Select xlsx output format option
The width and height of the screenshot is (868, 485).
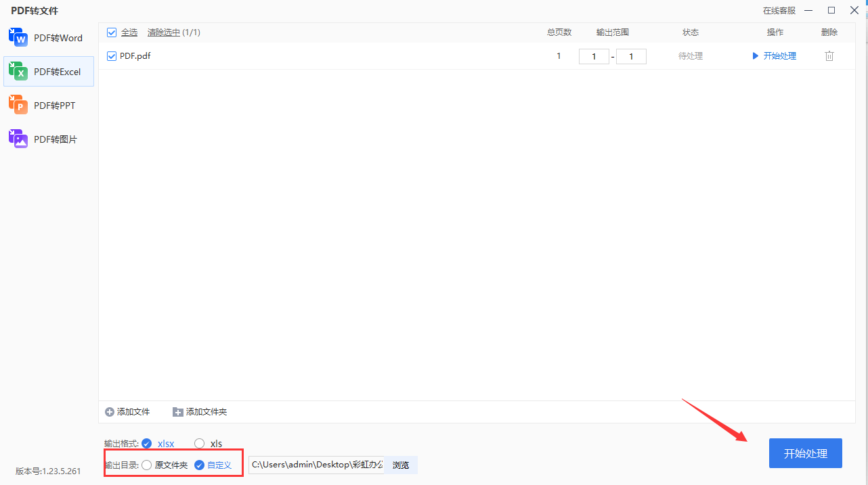pyautogui.click(x=147, y=444)
